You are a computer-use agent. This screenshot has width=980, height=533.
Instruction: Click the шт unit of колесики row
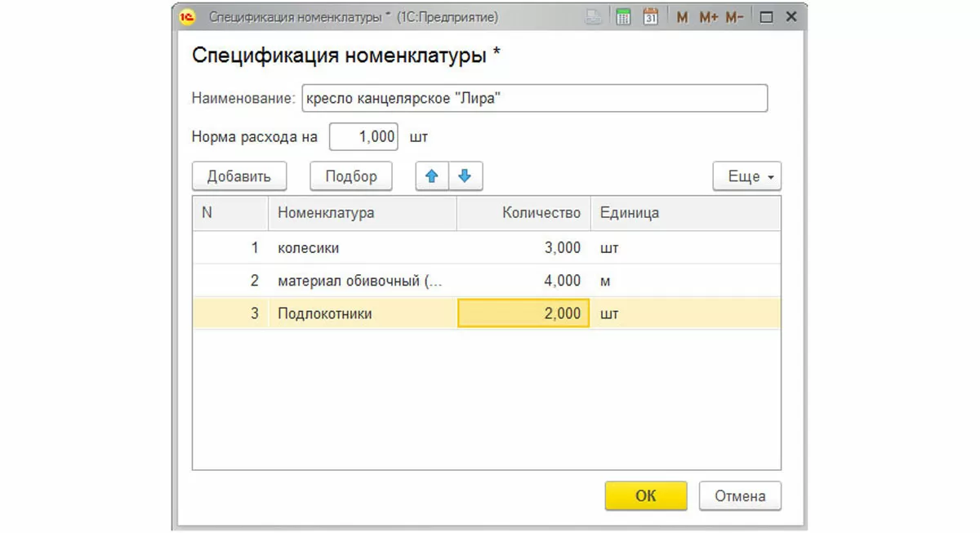click(x=685, y=248)
